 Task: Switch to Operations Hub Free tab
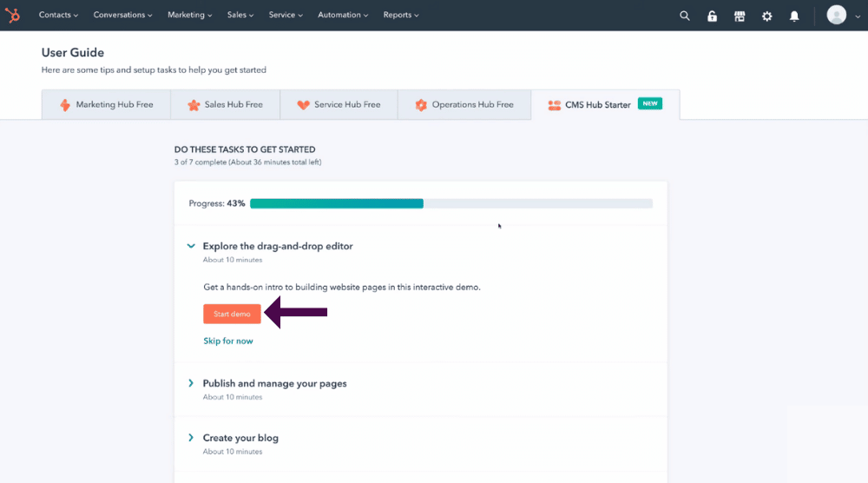[x=464, y=105]
